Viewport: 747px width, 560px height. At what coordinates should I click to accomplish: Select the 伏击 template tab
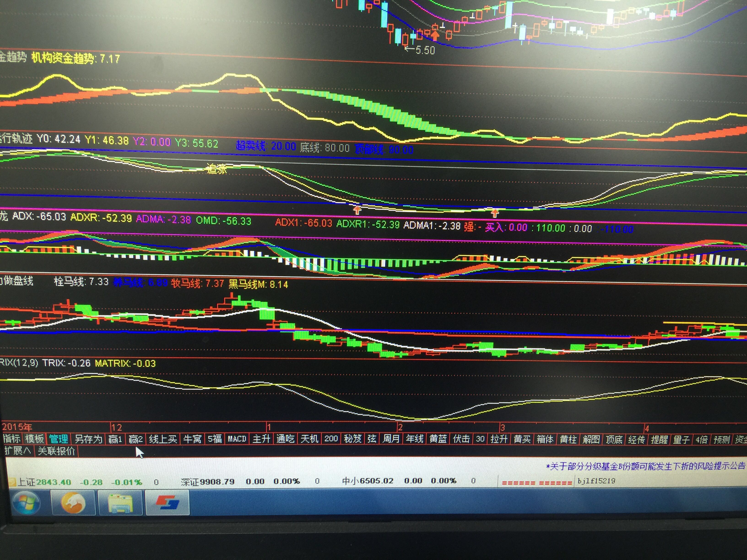tap(462, 439)
